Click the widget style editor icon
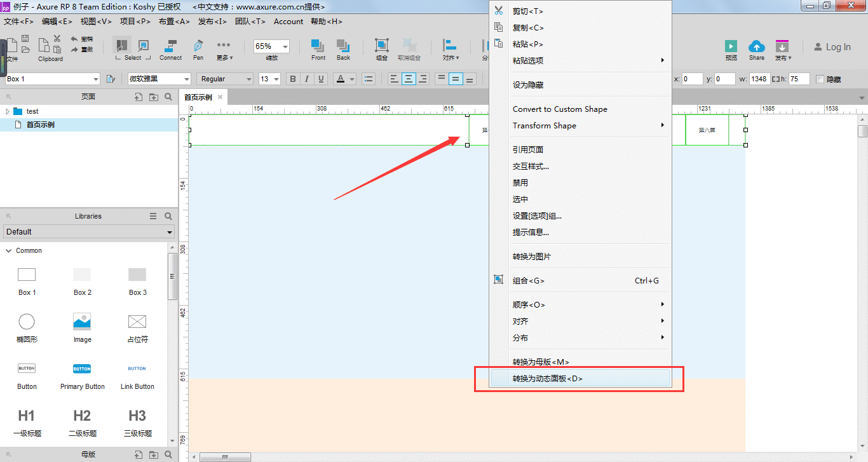 [111, 79]
